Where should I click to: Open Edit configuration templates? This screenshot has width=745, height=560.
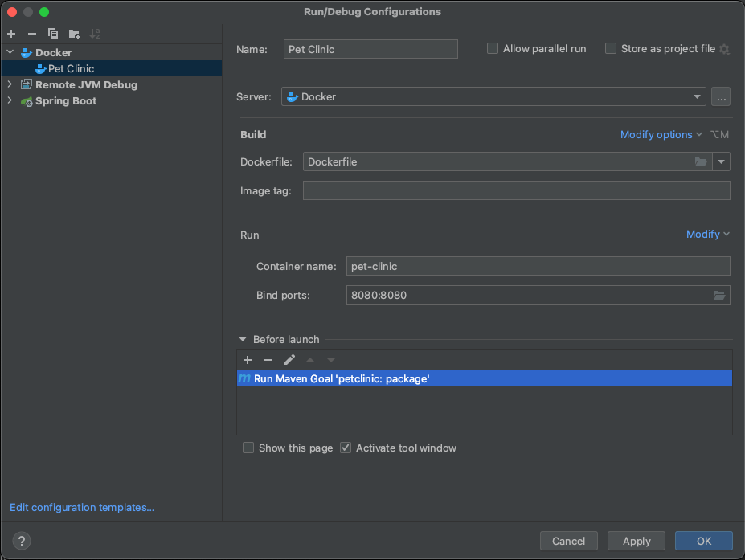coord(81,507)
